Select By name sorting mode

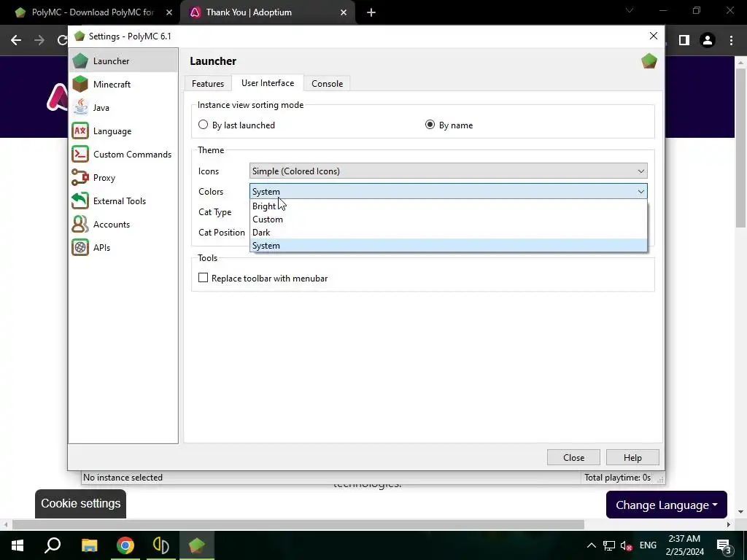(x=449, y=125)
